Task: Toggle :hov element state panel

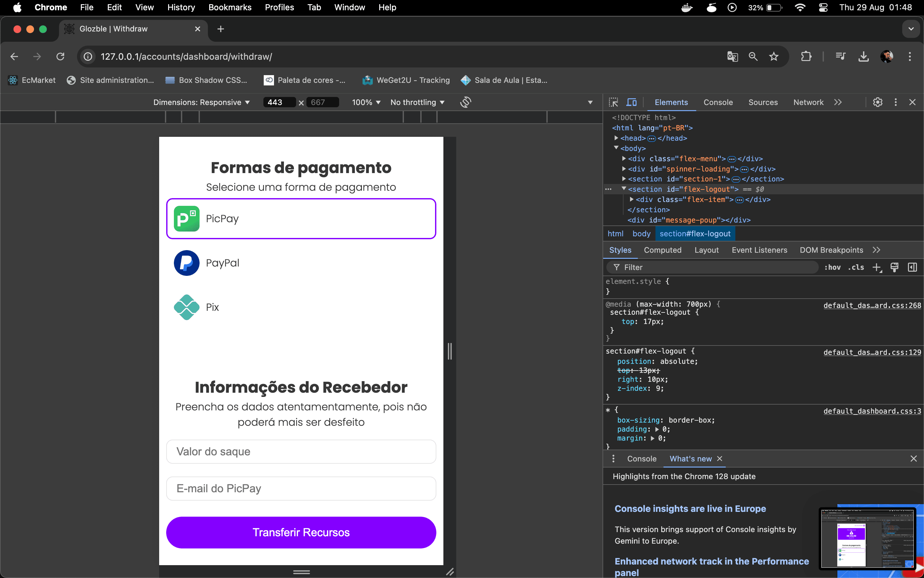Action: (x=832, y=267)
